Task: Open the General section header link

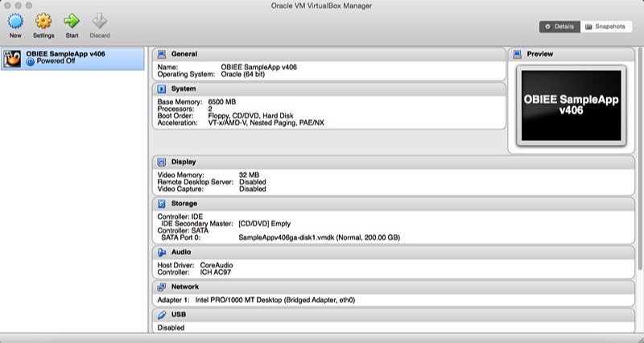Action: (184, 54)
